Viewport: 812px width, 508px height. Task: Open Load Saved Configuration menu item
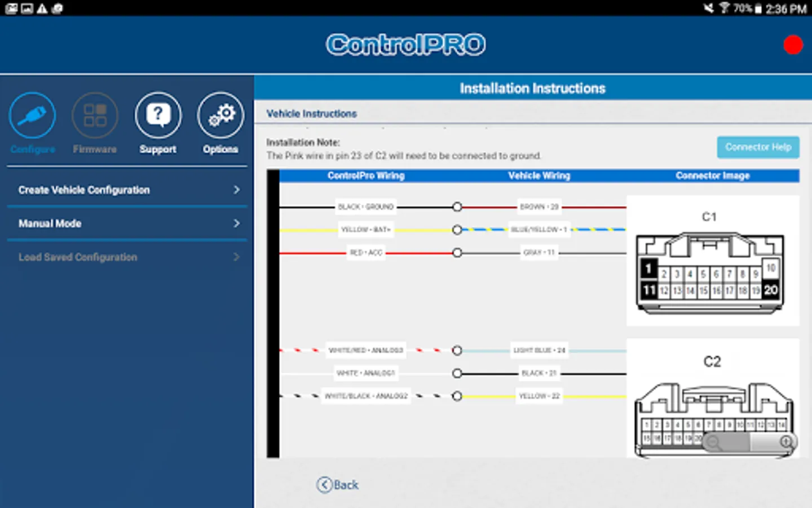pyautogui.click(x=127, y=257)
